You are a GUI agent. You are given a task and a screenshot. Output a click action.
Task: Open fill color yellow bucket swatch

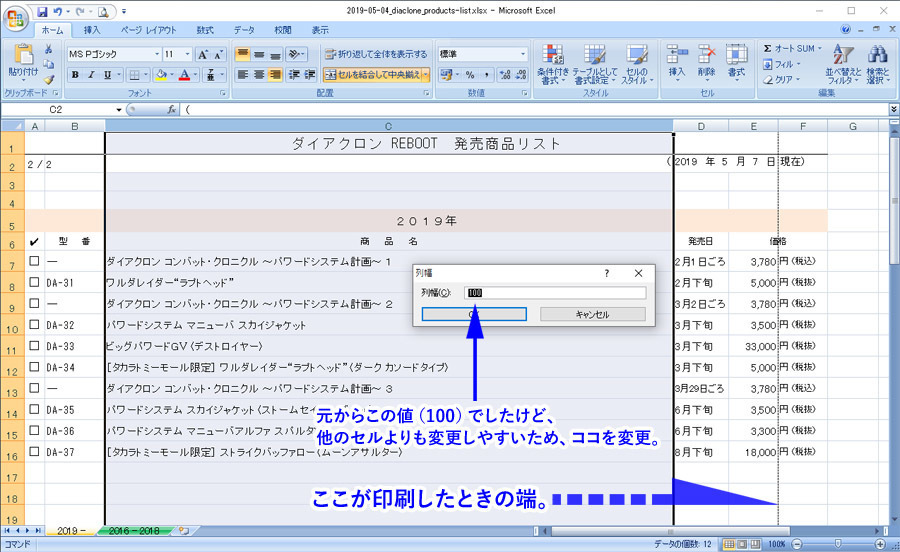point(161,75)
